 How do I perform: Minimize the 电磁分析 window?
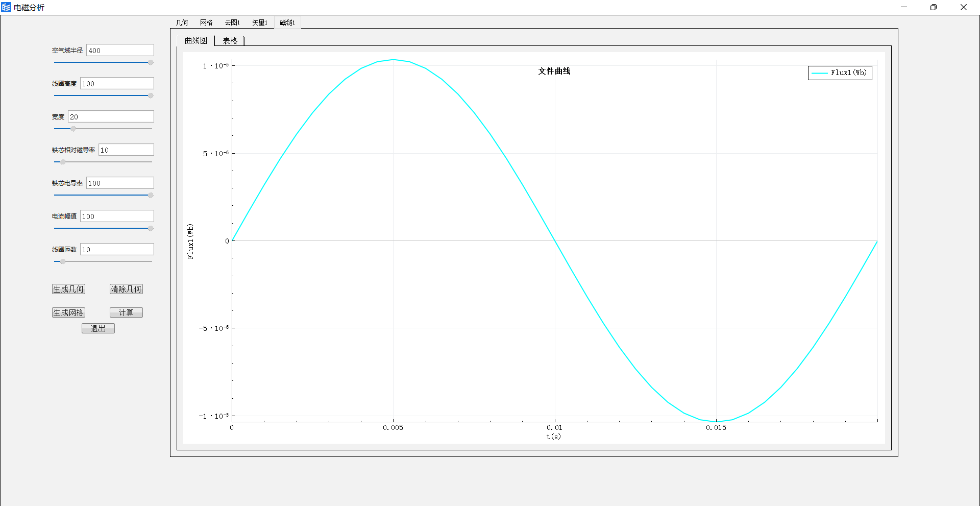point(904,7)
